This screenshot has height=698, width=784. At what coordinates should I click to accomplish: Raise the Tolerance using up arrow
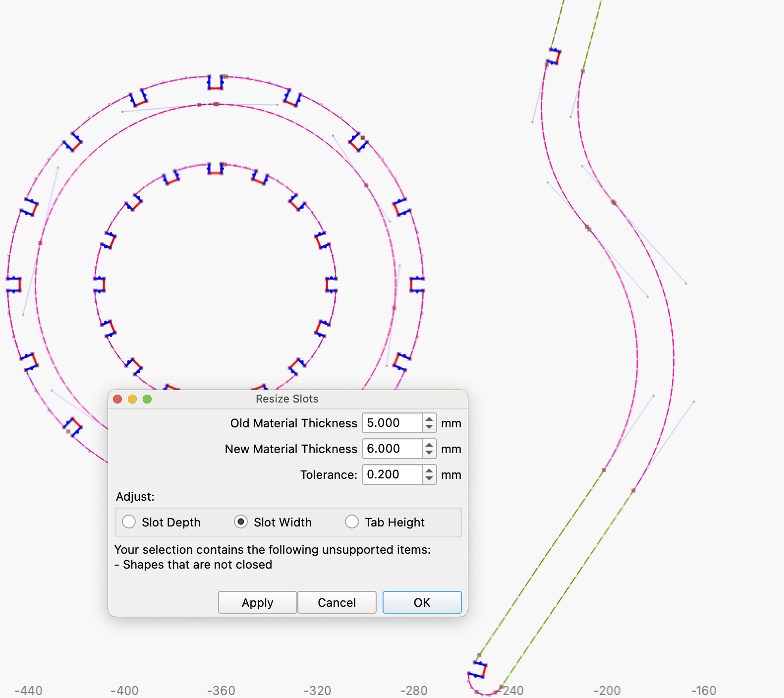point(429,471)
